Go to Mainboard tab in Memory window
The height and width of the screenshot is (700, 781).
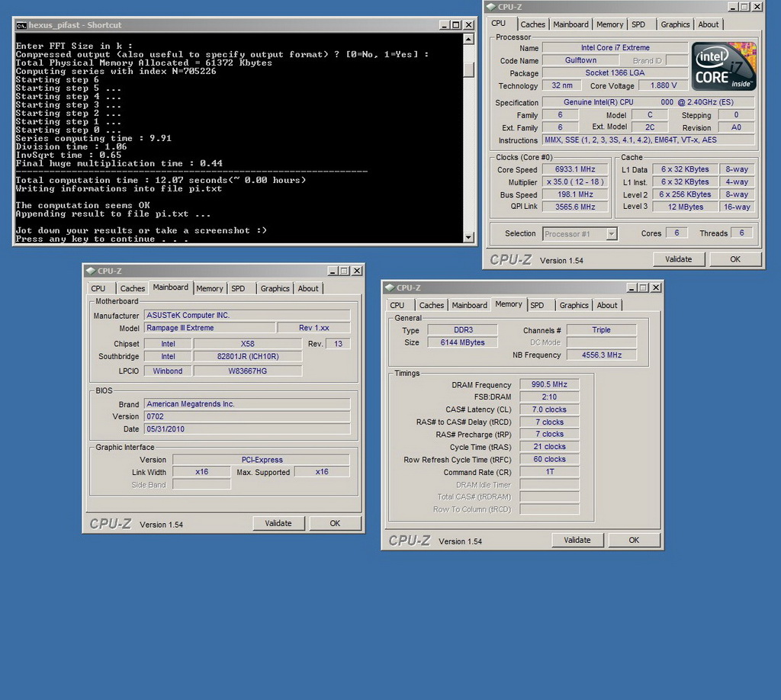tap(469, 305)
